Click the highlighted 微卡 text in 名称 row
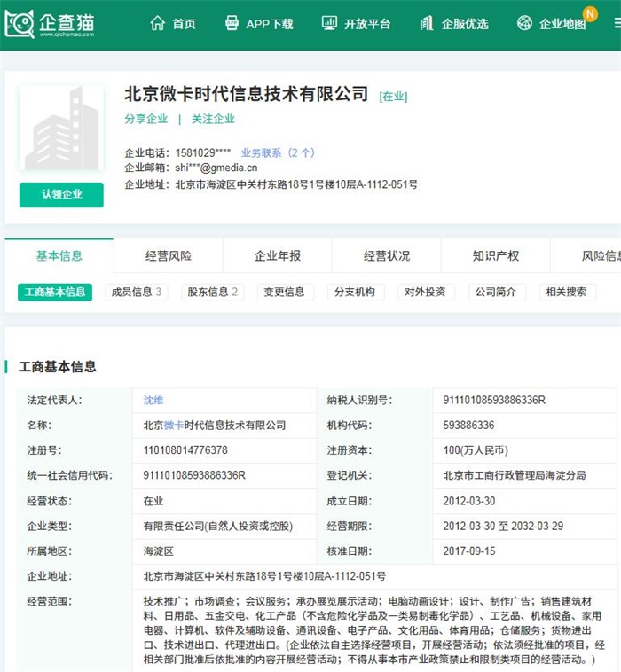This screenshot has width=621, height=672. (x=174, y=426)
